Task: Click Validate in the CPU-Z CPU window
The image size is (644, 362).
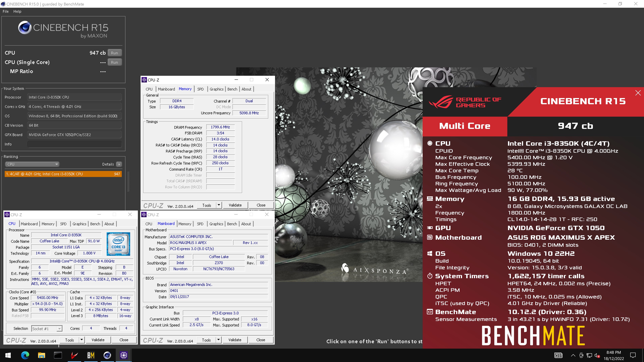Action: pyautogui.click(x=98, y=340)
